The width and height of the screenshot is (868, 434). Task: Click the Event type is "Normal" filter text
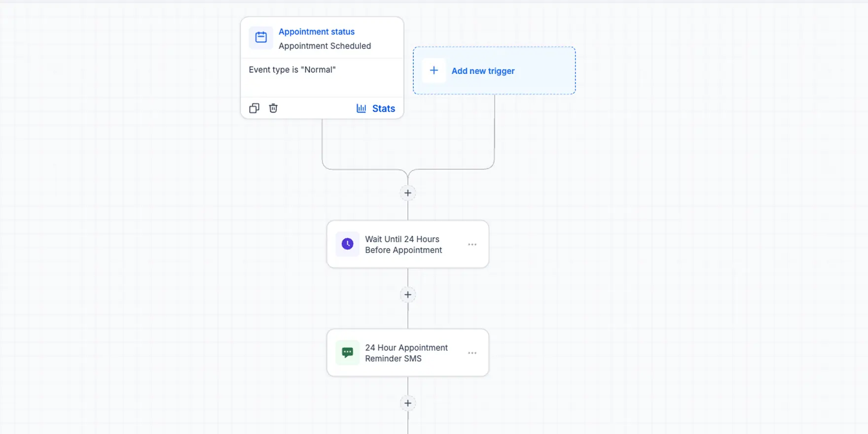coord(292,70)
